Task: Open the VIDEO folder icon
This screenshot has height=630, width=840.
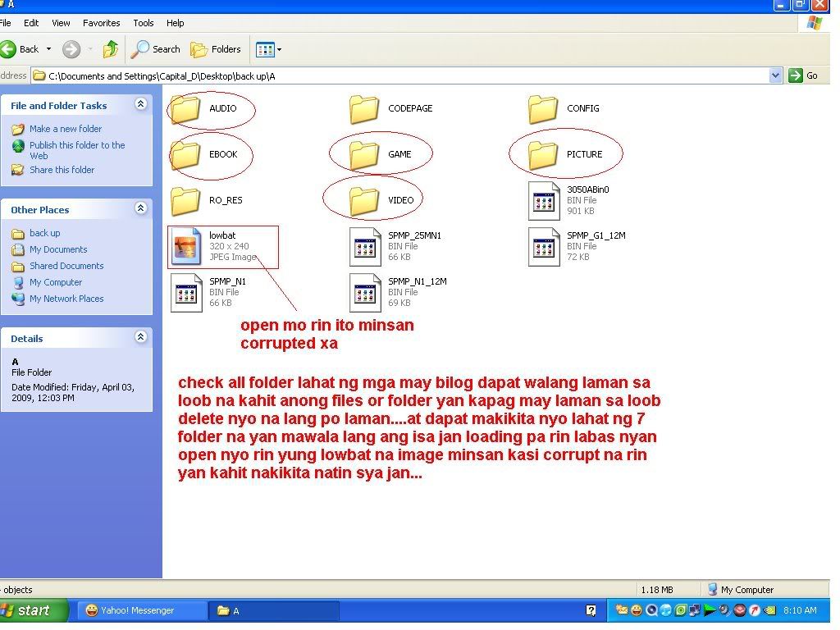Action: click(x=364, y=202)
